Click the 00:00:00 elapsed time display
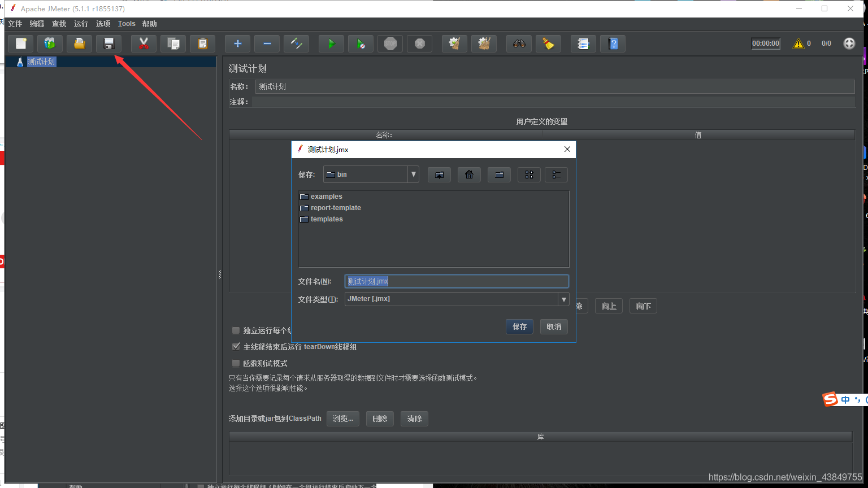868x488 pixels. pos(766,43)
